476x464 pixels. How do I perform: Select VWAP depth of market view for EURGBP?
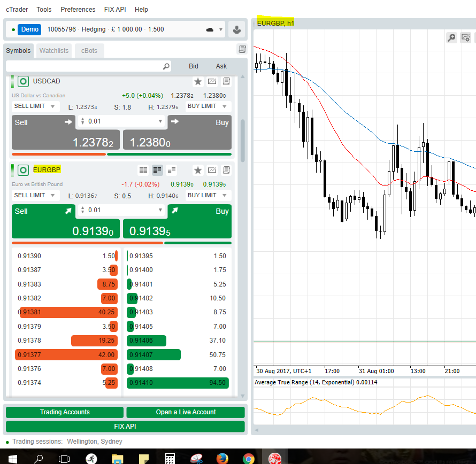172,170
